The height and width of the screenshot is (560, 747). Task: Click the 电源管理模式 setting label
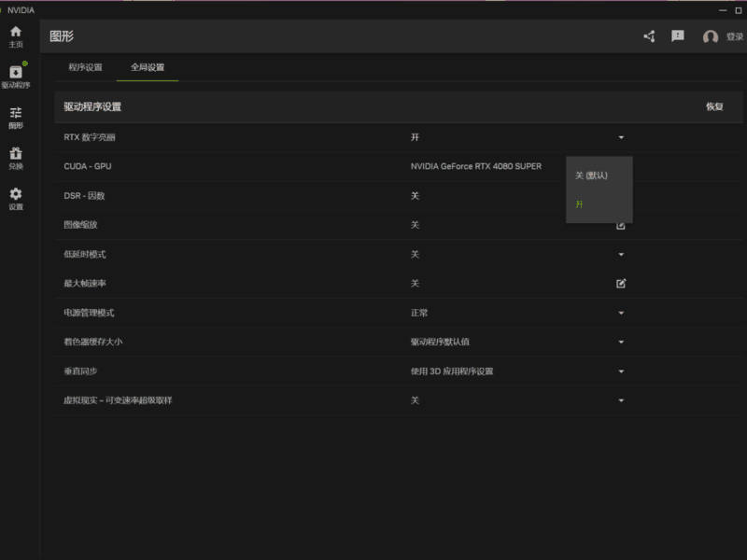(89, 313)
